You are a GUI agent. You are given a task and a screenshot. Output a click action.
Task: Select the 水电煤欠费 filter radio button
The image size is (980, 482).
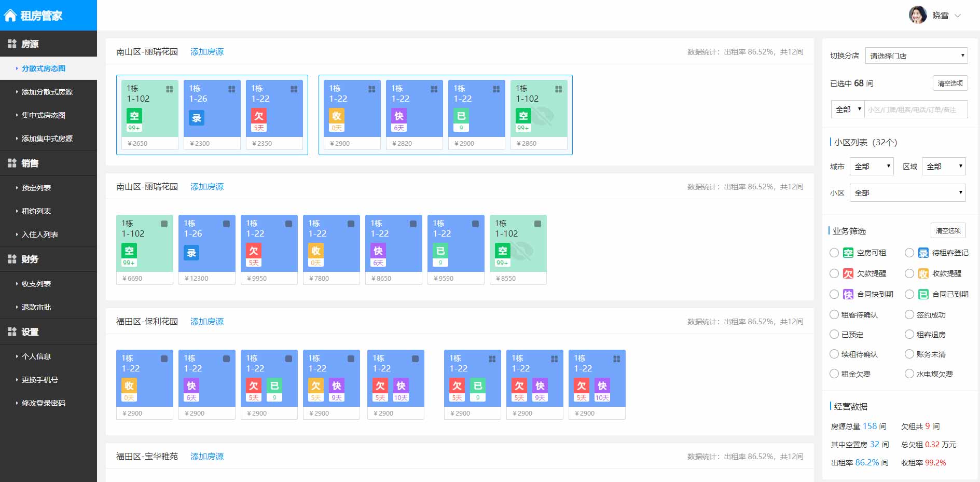(909, 374)
